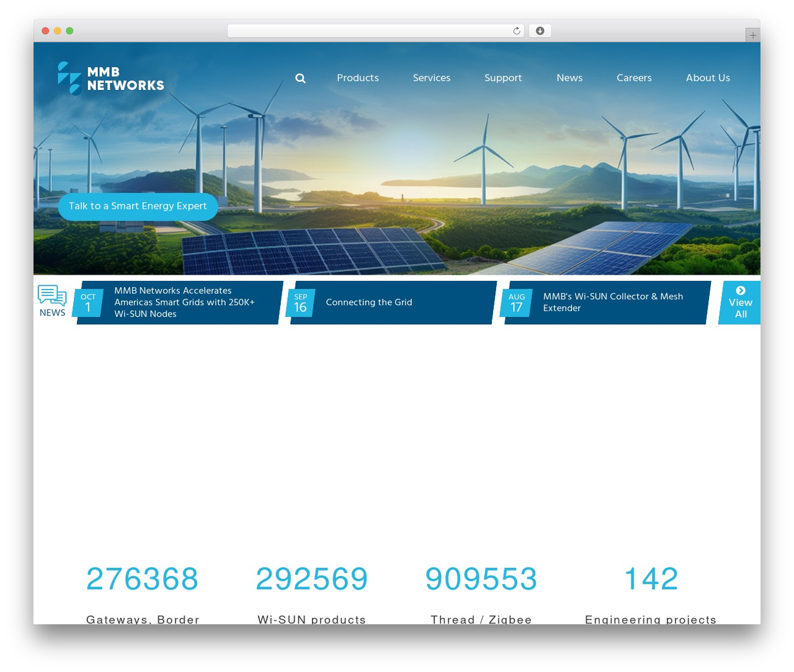Image resolution: width=794 pixels, height=672 pixels.
Task: Open the Services menu
Action: click(432, 78)
